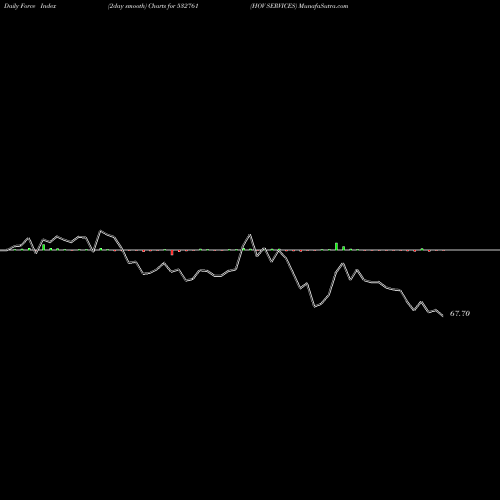Click the '(2day smooth) Charts for 532761' label
Screen dimensions: 500x500
pyautogui.click(x=153, y=6)
